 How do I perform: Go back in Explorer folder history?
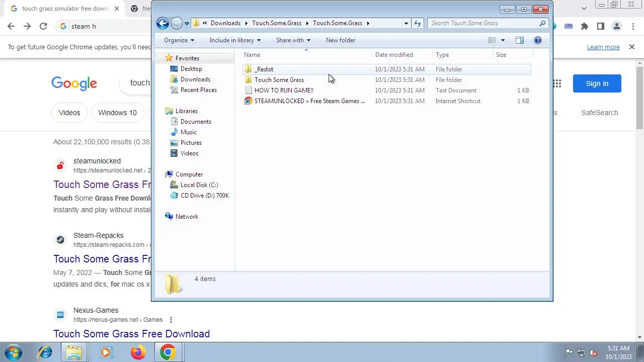point(163,23)
